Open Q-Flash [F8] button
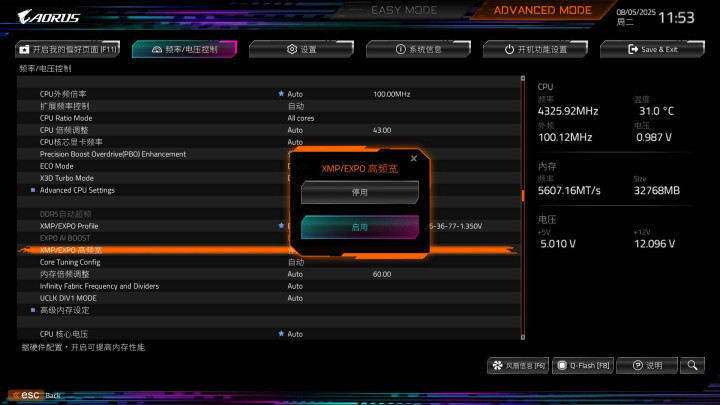 point(583,366)
